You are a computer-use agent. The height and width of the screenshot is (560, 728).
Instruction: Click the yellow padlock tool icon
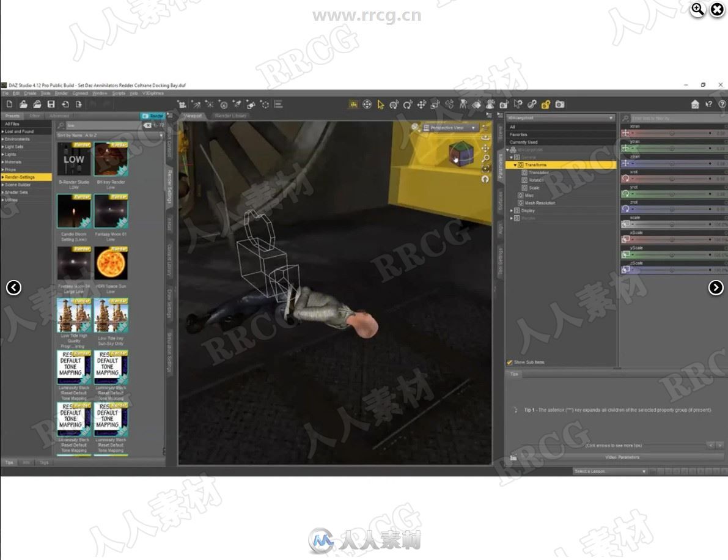click(545, 105)
